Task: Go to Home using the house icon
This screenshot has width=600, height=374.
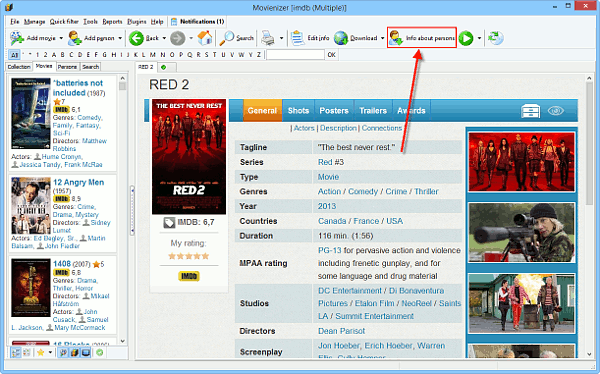Action: point(205,38)
